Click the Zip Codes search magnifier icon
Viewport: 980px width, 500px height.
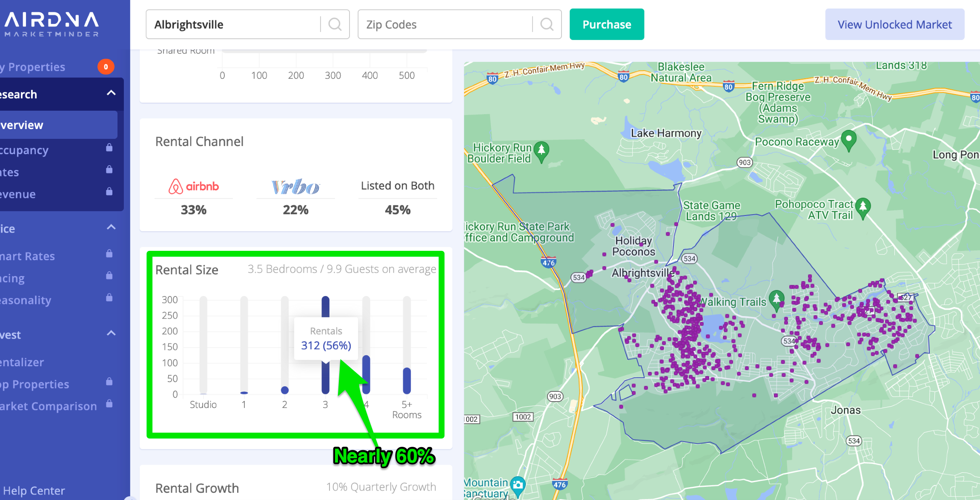pos(547,24)
